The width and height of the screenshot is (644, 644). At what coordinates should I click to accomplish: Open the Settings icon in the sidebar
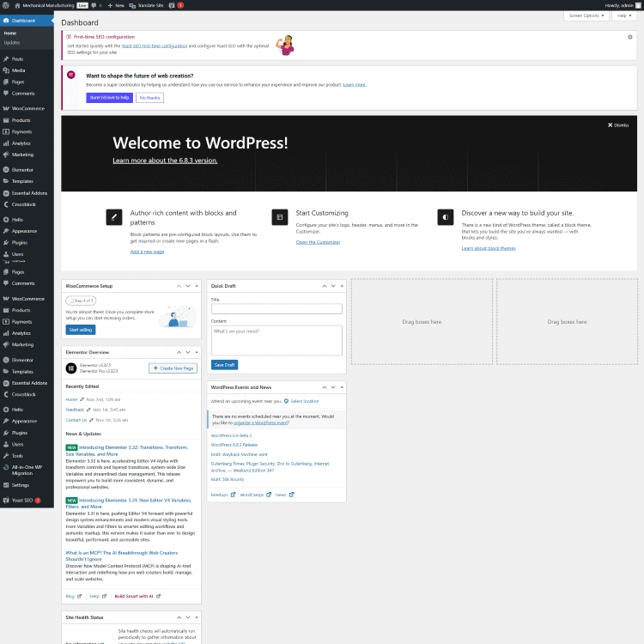coord(6,485)
